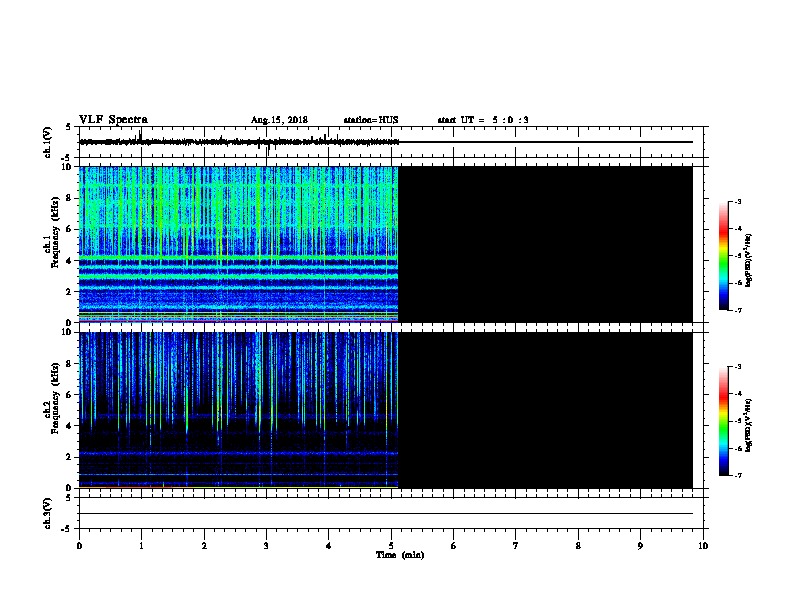Click the ch.1 spectrogram colored data area
This screenshot has height=612, width=792.
(238, 244)
